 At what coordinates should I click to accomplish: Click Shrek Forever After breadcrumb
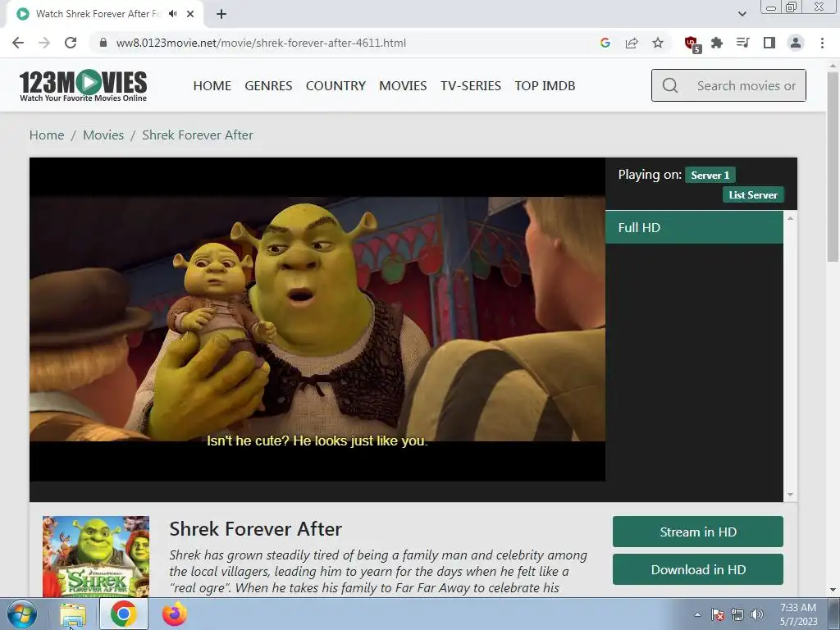point(198,135)
